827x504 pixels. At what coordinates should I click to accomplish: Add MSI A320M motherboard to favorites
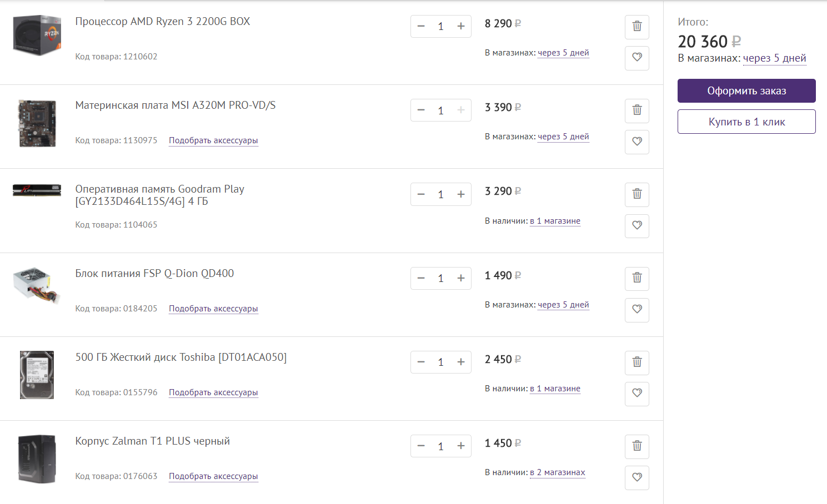[x=636, y=142]
